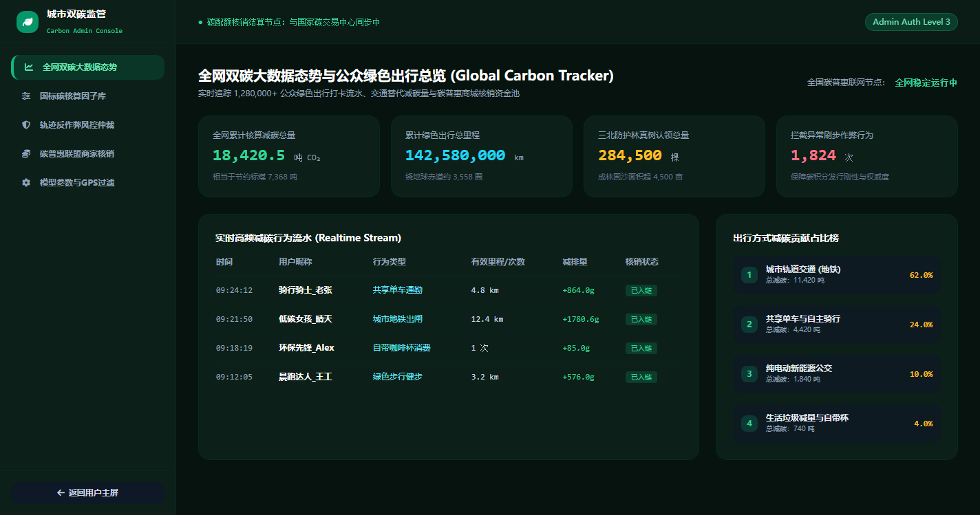Click user name 低碳女孩_晴天

click(x=306, y=320)
